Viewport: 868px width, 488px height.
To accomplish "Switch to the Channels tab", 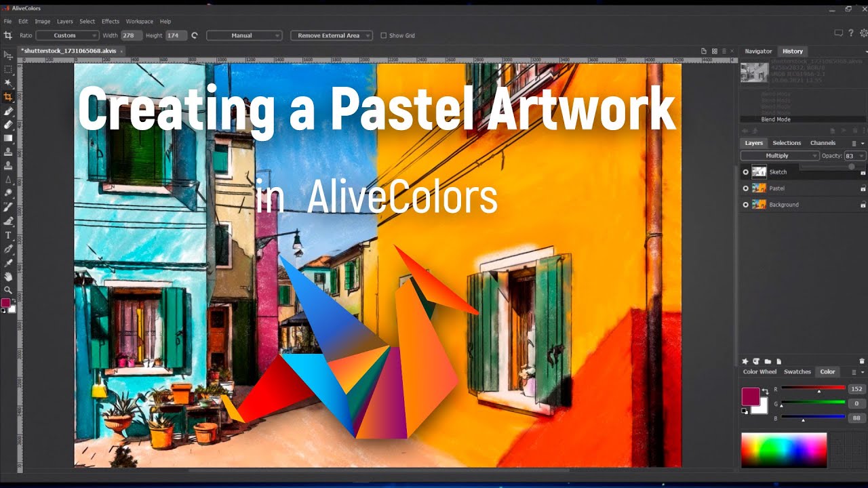I will click(823, 143).
